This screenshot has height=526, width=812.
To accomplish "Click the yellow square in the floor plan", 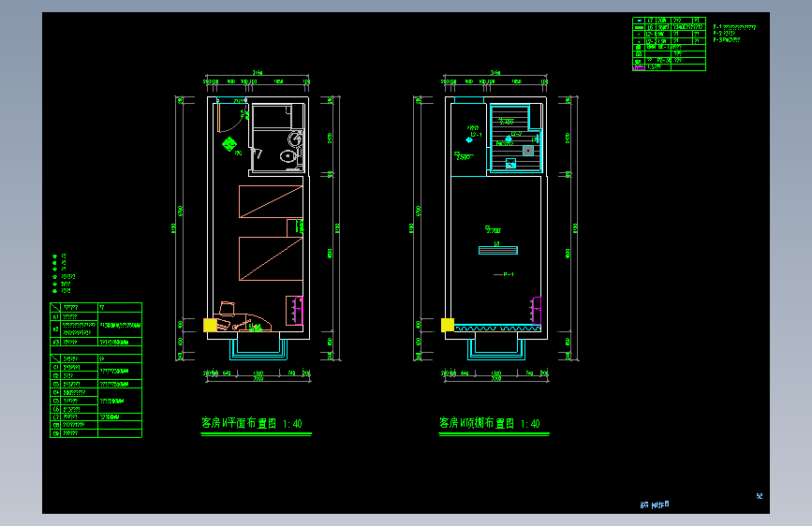I will click(210, 325).
